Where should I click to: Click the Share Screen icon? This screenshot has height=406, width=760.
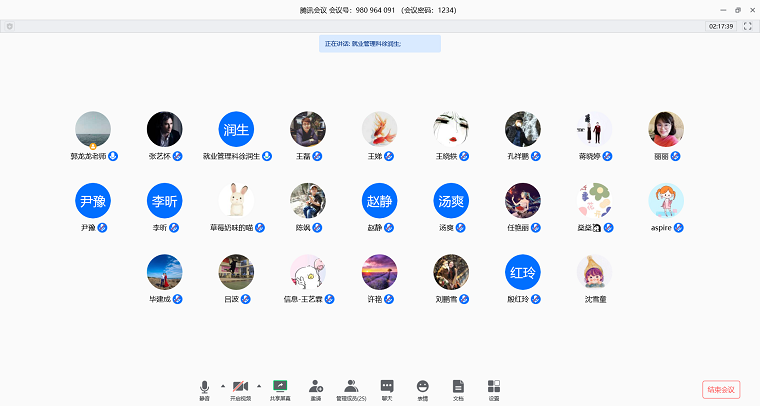(x=280, y=387)
